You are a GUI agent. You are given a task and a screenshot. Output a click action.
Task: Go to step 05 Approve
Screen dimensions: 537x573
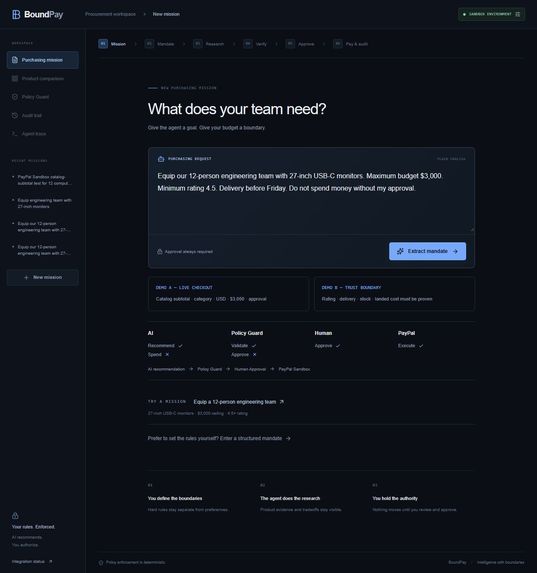(x=300, y=44)
